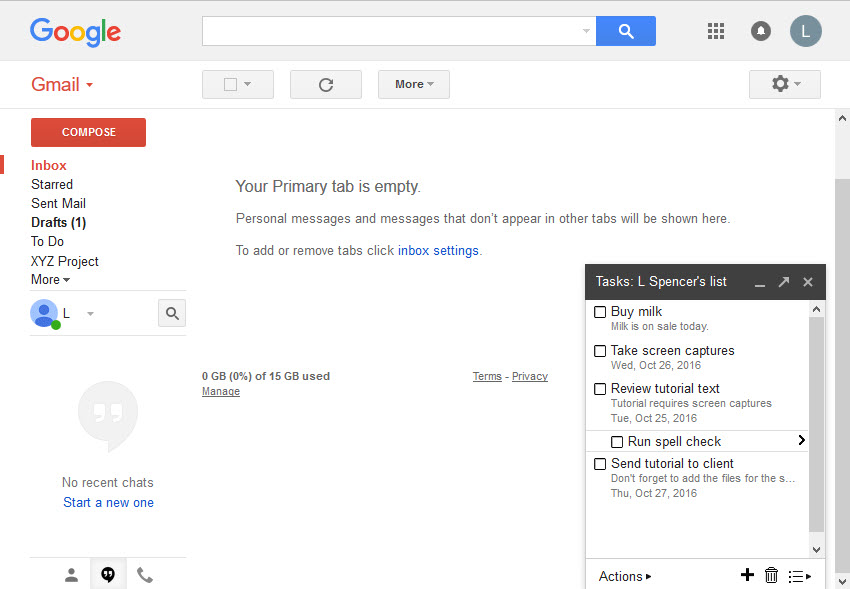Screen dimensions: 850x589
Task: Select the Starred mailbox
Action: 52,184
